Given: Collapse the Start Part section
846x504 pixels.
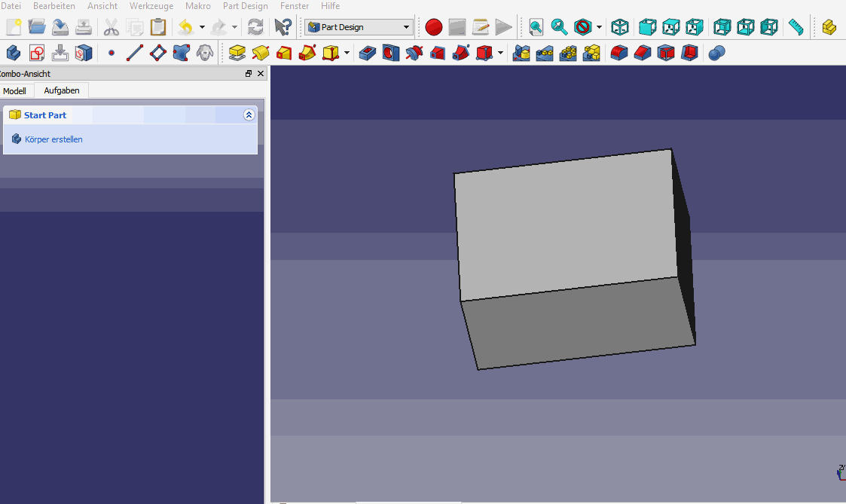Looking at the screenshot, I should 249,115.
